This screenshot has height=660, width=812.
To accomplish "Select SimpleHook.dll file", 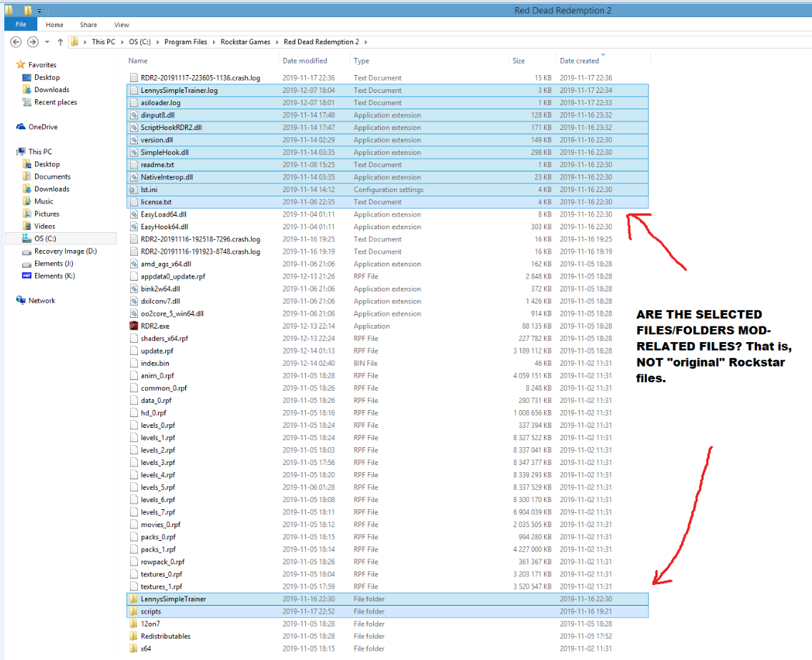I will [387, 152].
